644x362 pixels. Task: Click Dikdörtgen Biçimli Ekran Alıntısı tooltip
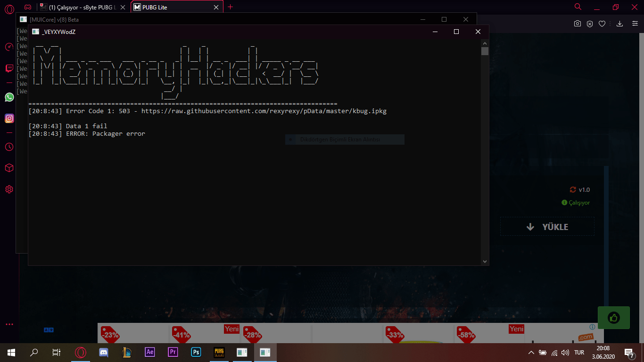345,140
